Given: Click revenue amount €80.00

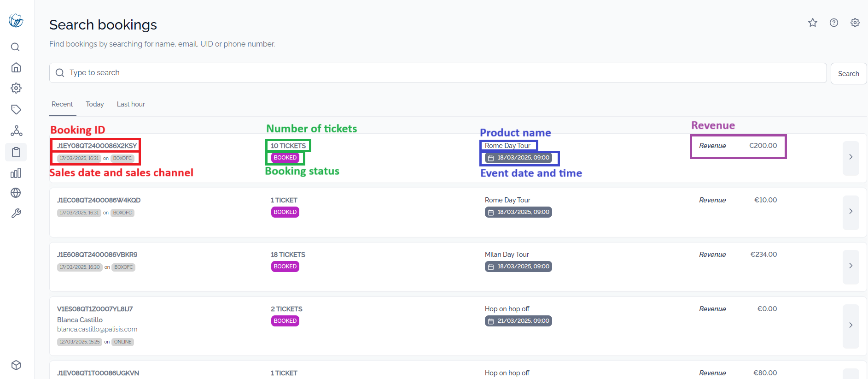Looking at the screenshot, I should 765,373.
